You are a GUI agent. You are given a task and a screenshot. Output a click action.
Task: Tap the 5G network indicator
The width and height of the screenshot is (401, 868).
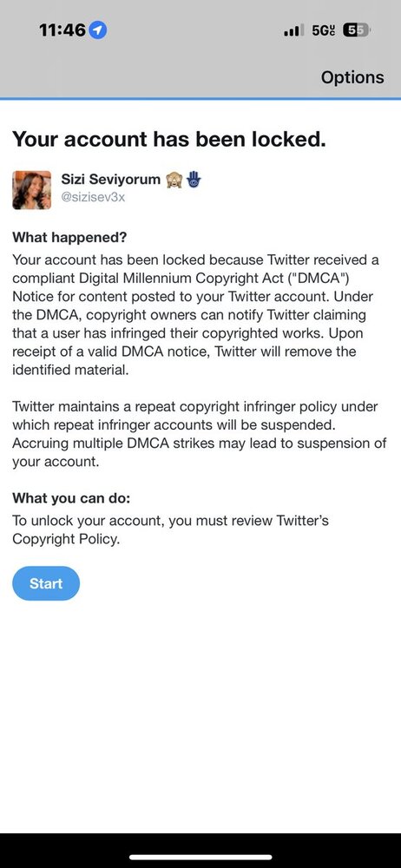coord(324,31)
